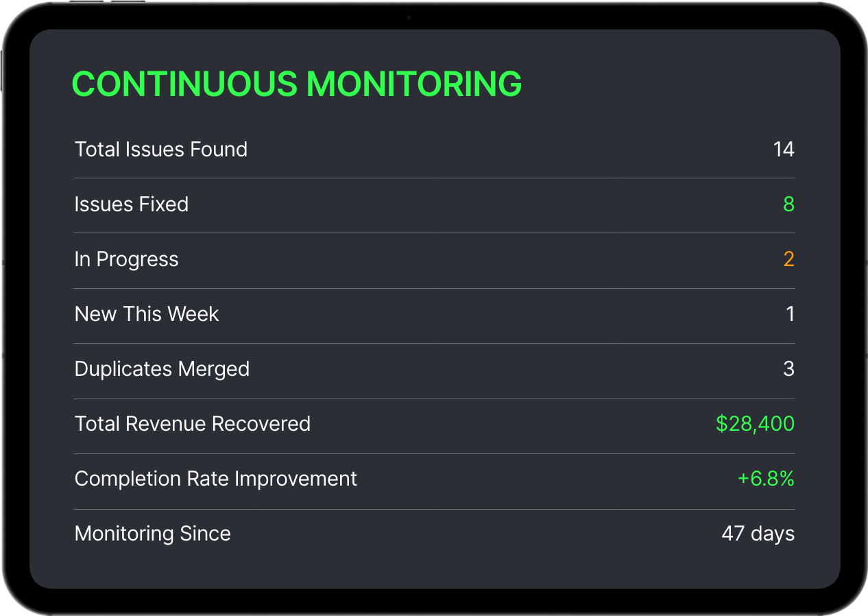Select the Issues Fixed row label
868x616 pixels.
click(132, 204)
